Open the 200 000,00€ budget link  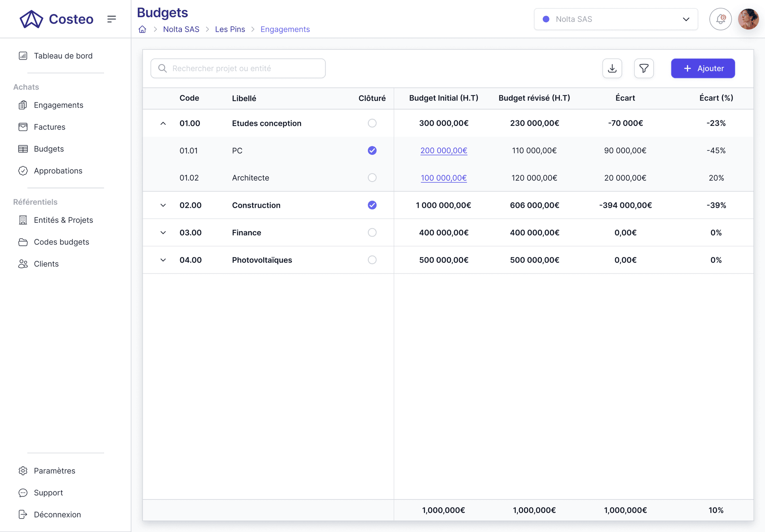tap(443, 151)
